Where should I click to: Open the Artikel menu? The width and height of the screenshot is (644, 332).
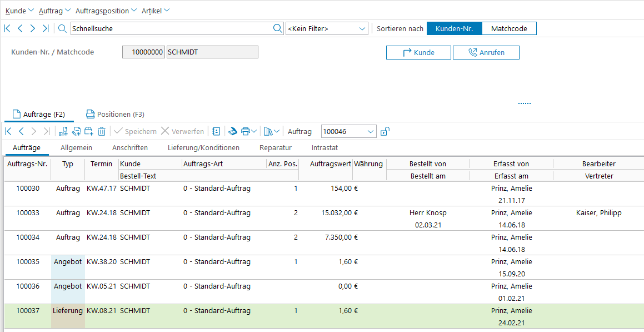(156, 11)
